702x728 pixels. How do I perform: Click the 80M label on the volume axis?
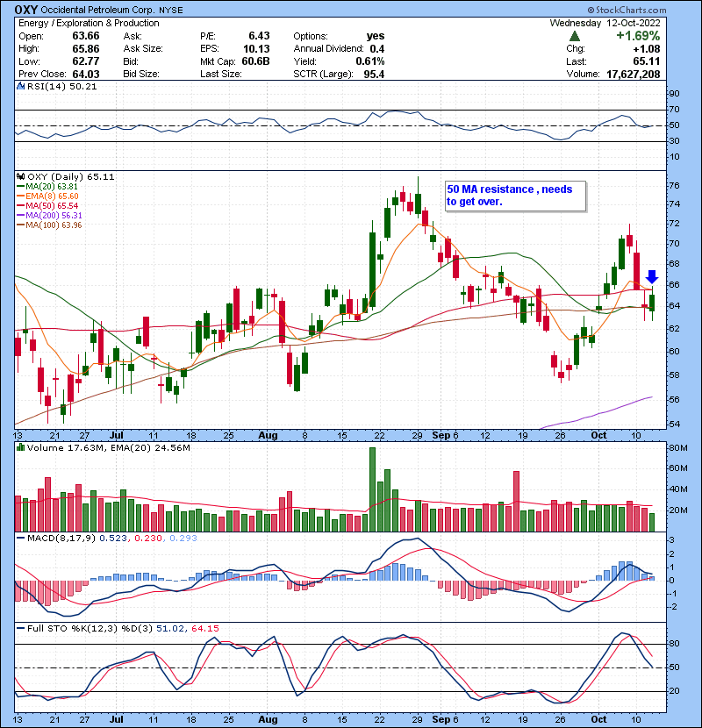677,448
